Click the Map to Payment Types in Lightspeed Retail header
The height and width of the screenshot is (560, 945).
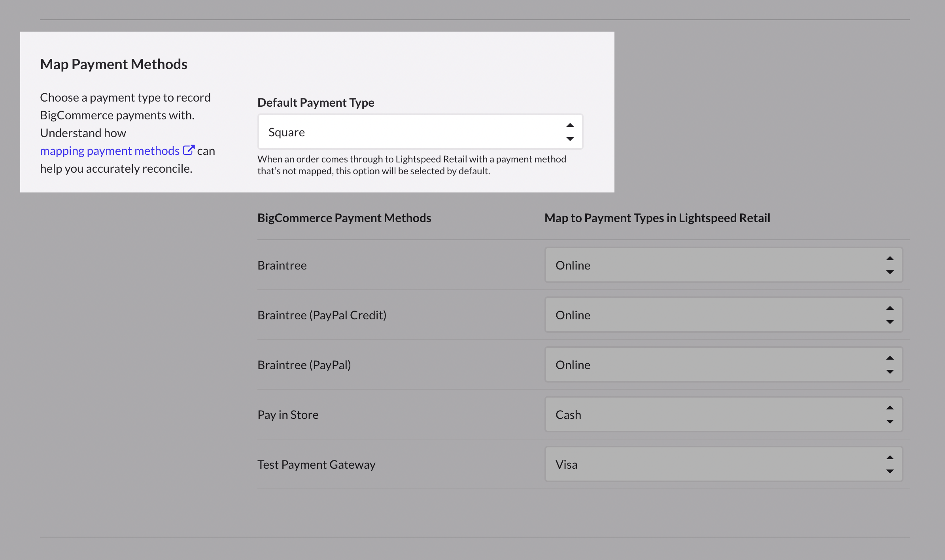tap(657, 218)
